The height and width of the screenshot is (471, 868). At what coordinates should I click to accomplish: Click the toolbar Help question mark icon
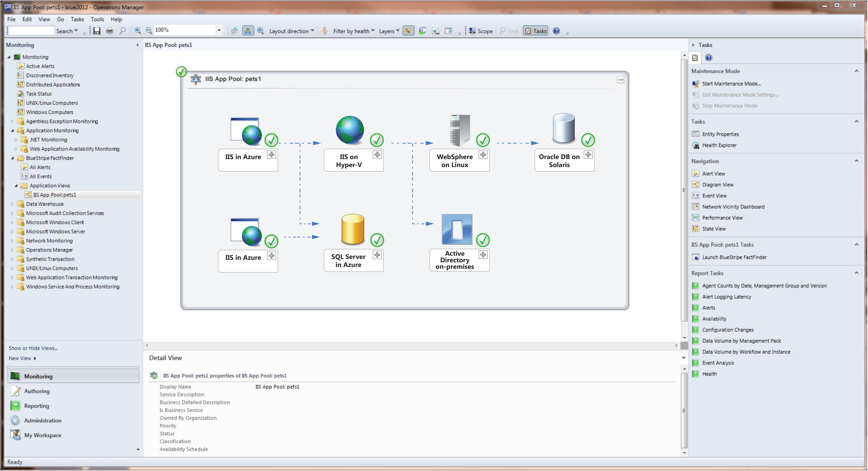coord(556,31)
